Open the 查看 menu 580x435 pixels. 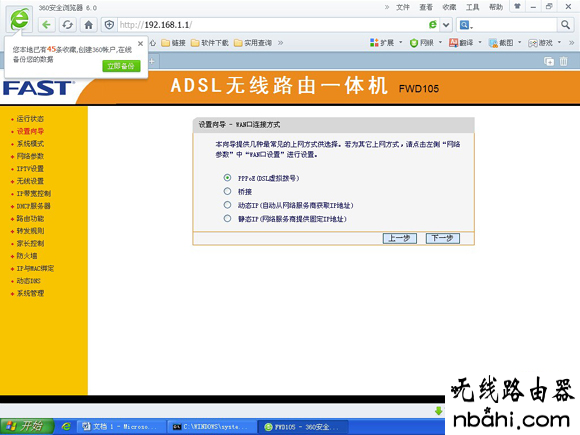click(426, 7)
